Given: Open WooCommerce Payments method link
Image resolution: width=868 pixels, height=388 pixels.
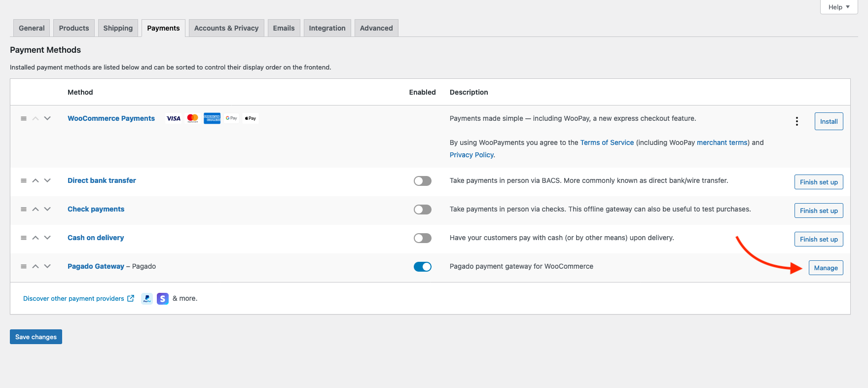Looking at the screenshot, I should 111,118.
